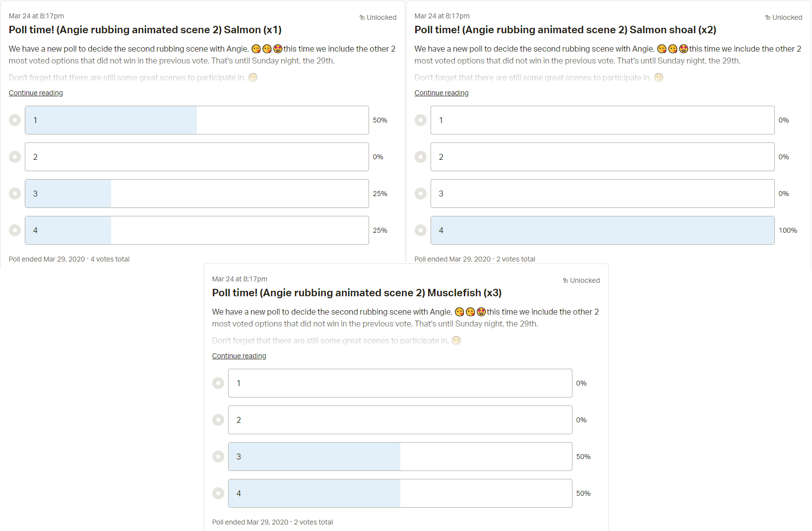Click option 1 bar at 50% in Salmon x1 poll
The height and width of the screenshot is (531, 812).
point(197,120)
